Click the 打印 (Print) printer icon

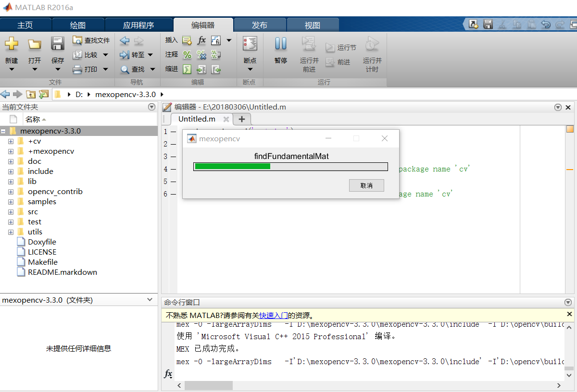(x=77, y=69)
